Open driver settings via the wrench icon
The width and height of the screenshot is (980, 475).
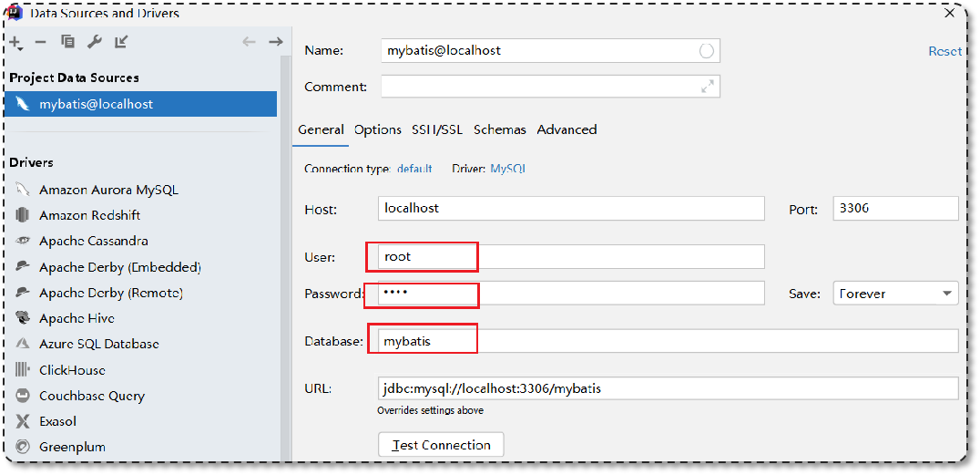94,42
